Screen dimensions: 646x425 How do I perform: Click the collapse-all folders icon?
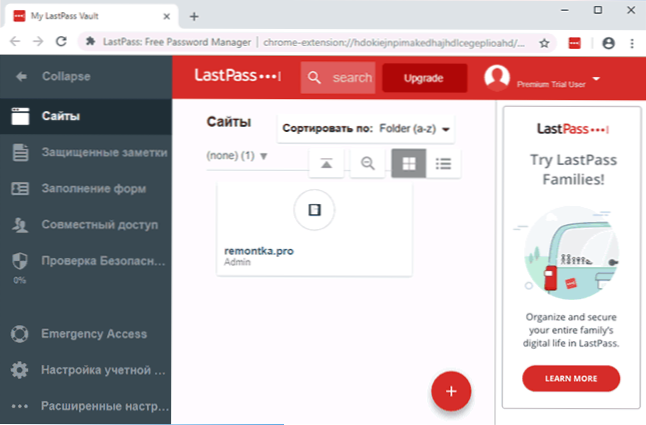[326, 163]
